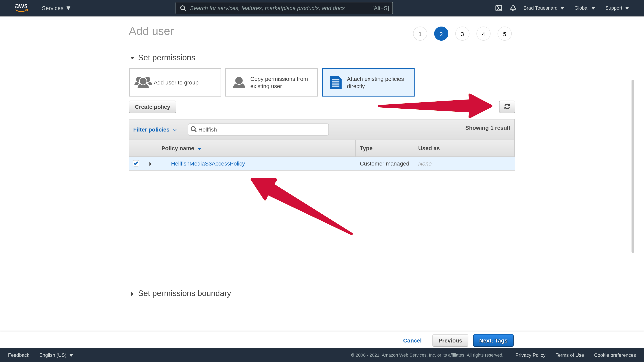Expand the 'Filter policies' dropdown

[155, 130]
